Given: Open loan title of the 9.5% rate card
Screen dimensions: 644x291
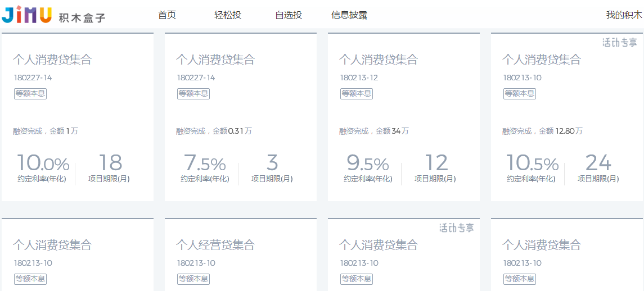Looking at the screenshot, I should click(379, 60).
